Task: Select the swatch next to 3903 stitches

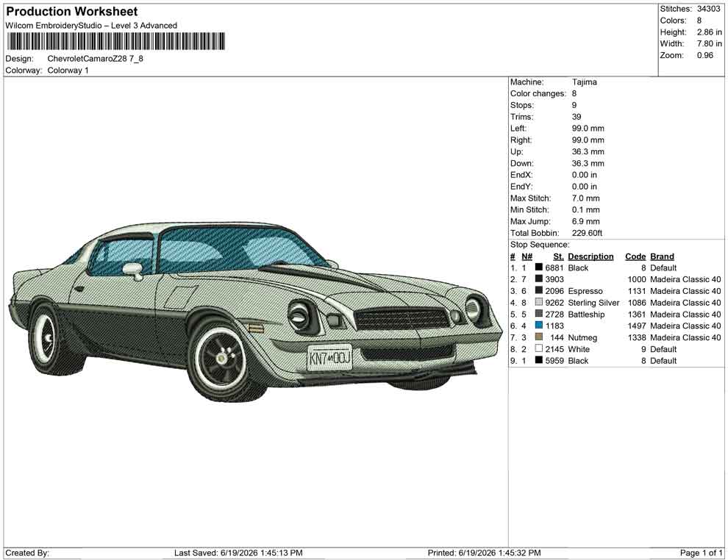Action: (538, 279)
